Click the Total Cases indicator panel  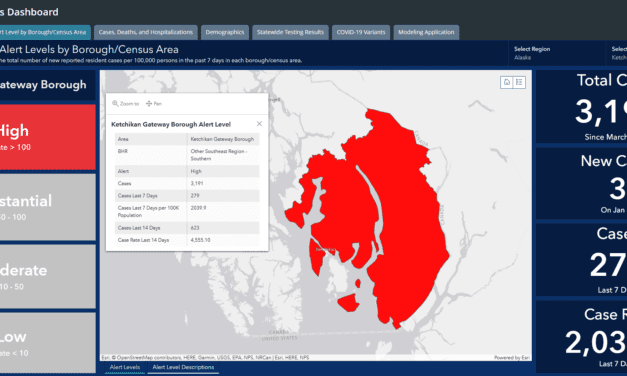coord(581,107)
